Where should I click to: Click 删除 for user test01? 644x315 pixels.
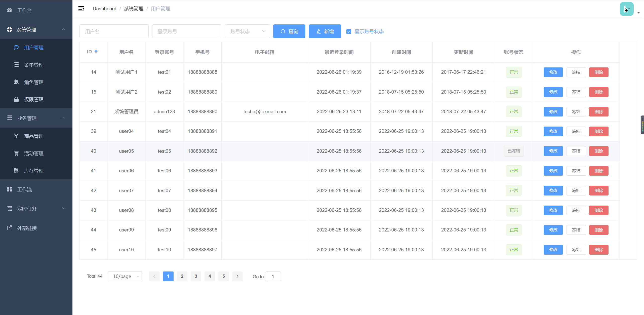tap(598, 72)
